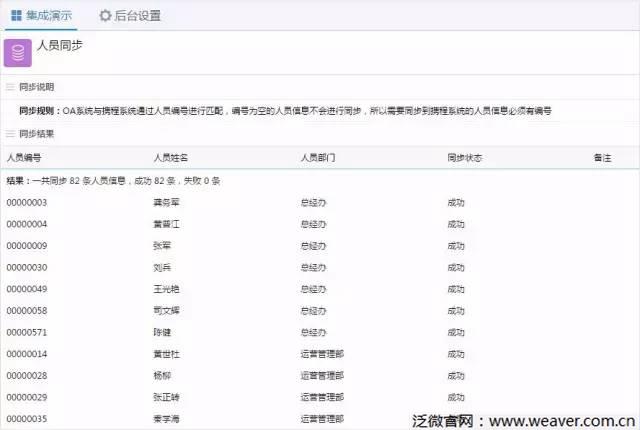The height and width of the screenshot is (430, 640).
Task: Click 成功 status in row 00000030
Action: [456, 267]
